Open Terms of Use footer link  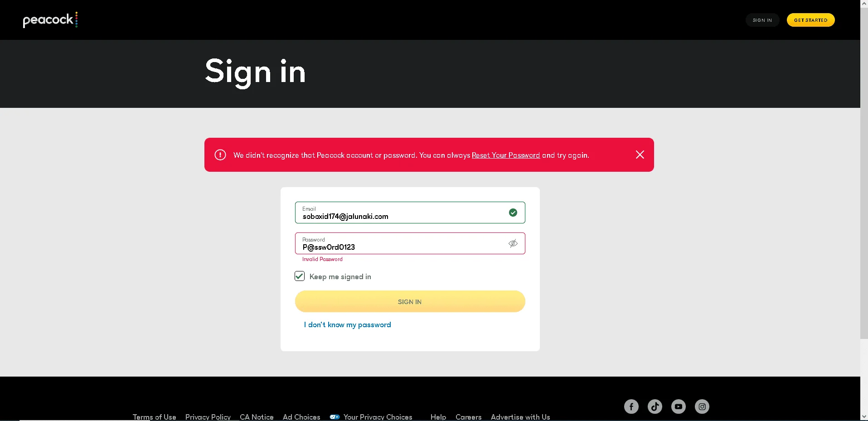click(154, 417)
